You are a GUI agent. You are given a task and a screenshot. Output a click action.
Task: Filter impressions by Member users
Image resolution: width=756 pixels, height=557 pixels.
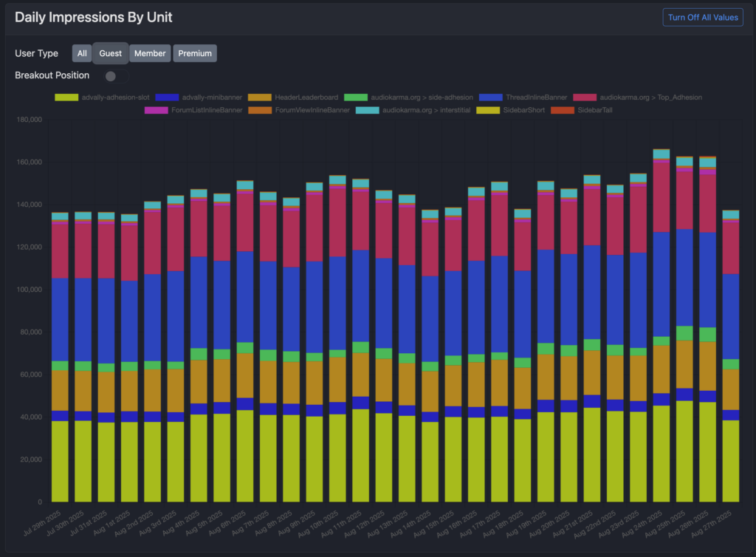click(149, 53)
